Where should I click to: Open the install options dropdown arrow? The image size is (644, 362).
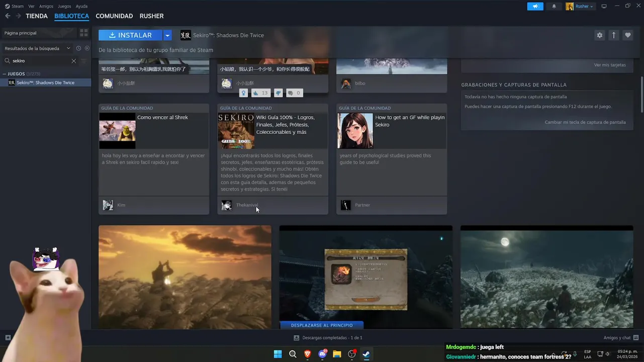click(168, 35)
